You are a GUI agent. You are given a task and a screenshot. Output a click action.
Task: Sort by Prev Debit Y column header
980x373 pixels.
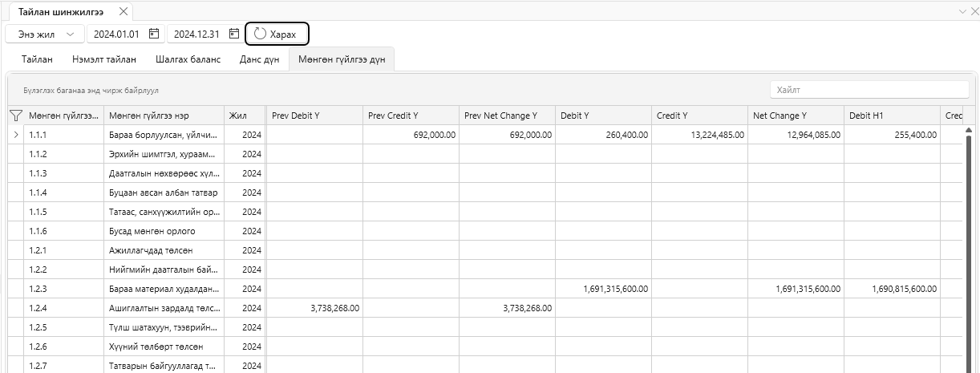click(x=314, y=116)
